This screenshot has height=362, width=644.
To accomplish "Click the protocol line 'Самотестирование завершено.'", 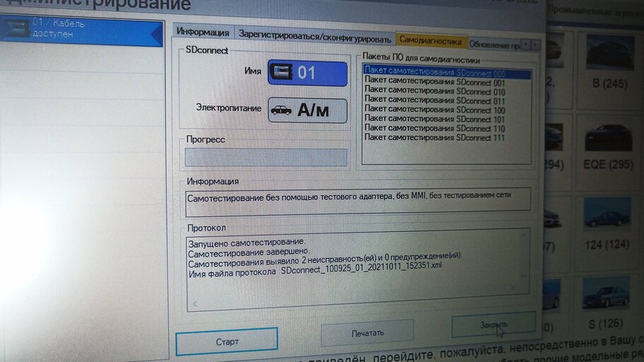I will coord(249,252).
